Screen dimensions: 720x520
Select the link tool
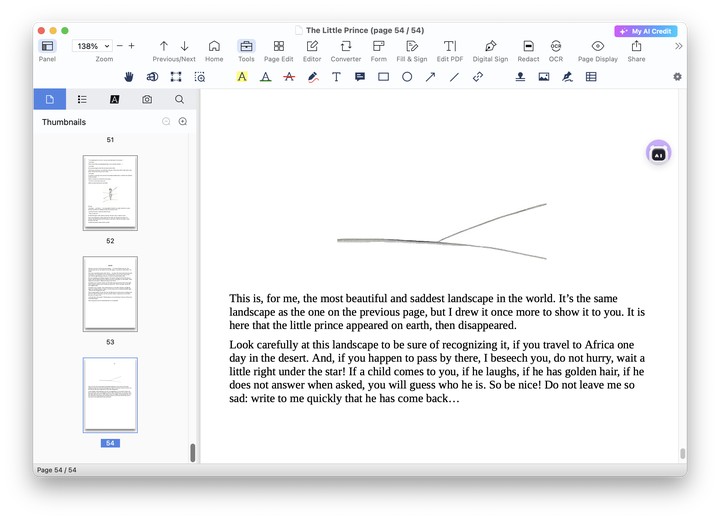point(478,77)
